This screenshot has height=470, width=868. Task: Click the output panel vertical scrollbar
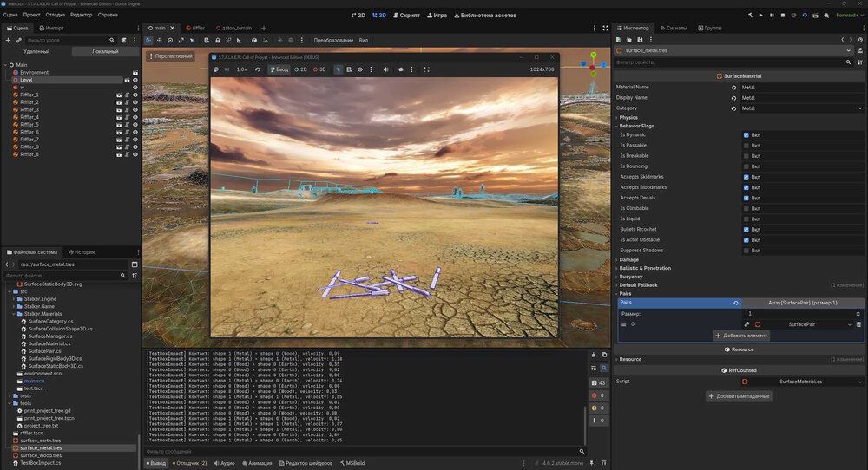click(585, 424)
